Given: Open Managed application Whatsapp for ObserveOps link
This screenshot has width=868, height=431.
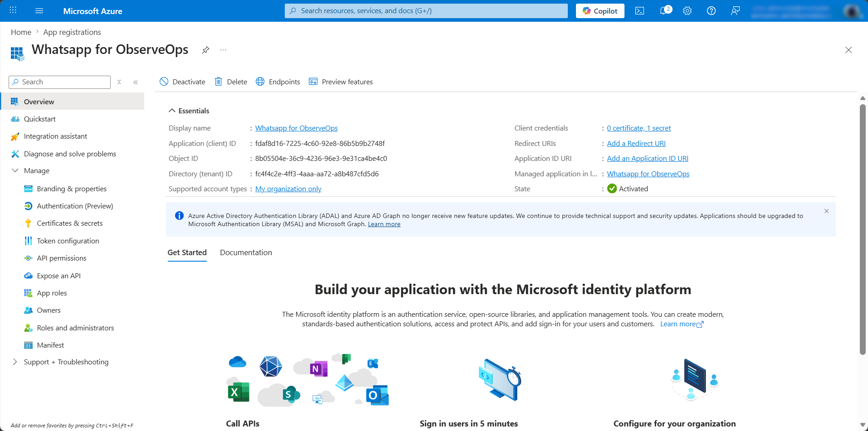Looking at the screenshot, I should pyautogui.click(x=648, y=174).
